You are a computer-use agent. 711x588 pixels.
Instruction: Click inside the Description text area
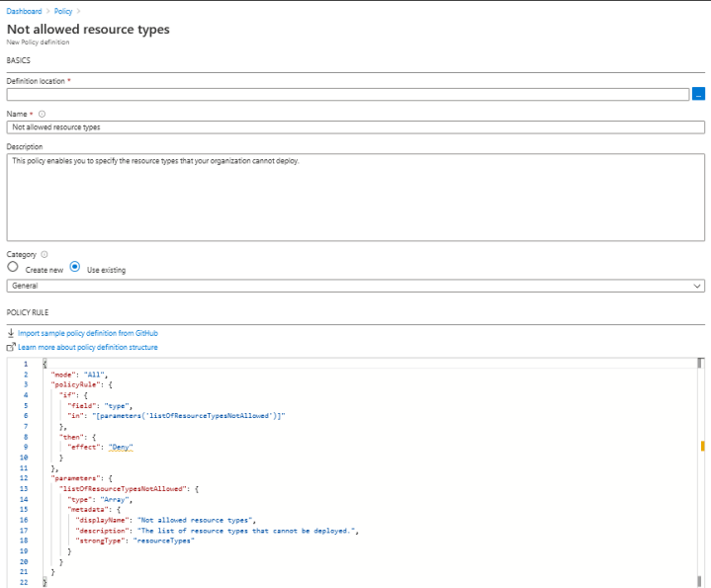[x=356, y=196]
